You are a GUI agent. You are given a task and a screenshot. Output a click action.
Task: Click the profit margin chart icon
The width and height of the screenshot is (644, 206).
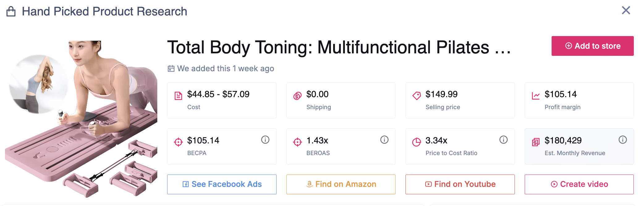click(x=536, y=96)
